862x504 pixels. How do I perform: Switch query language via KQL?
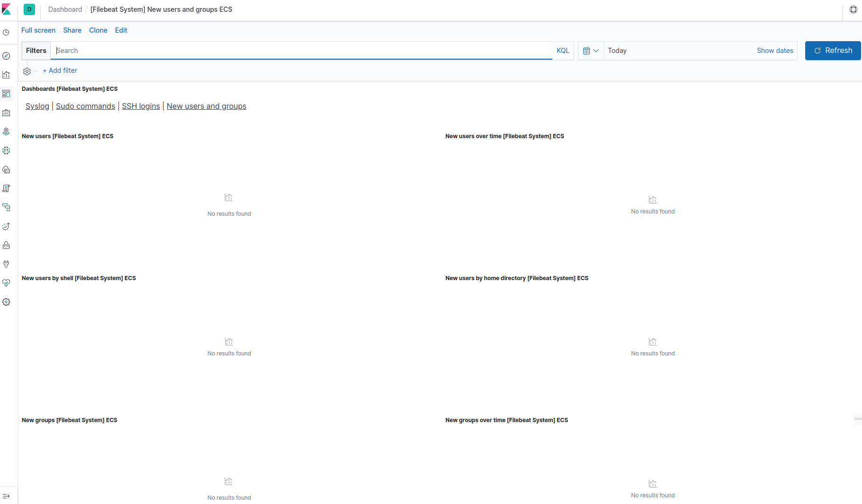[x=563, y=51]
